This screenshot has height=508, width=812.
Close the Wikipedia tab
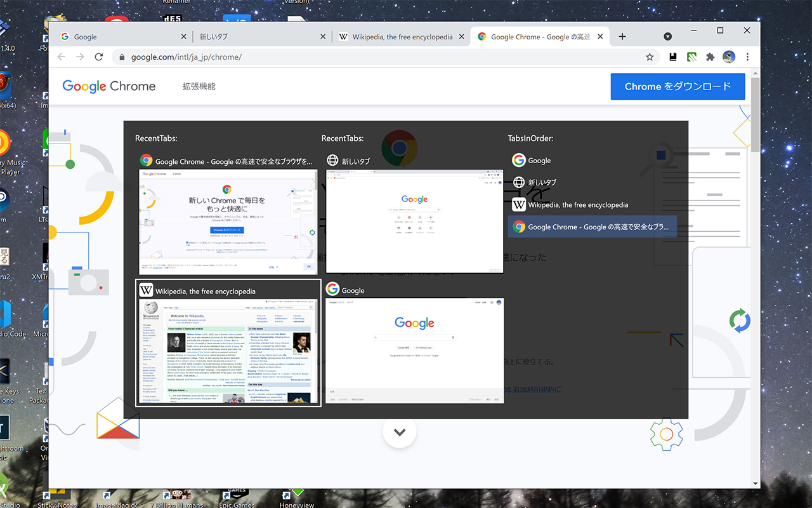tap(462, 37)
